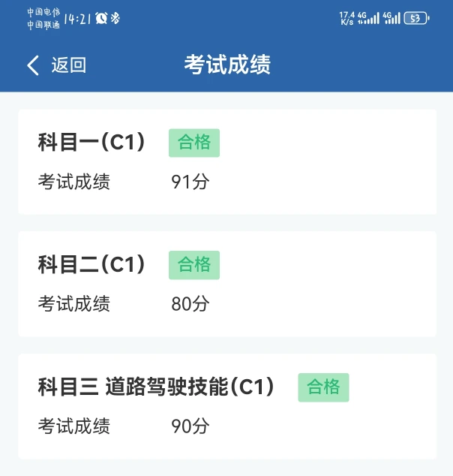Tap the alarm clock status icon
This screenshot has width=453, height=476.
pos(100,18)
